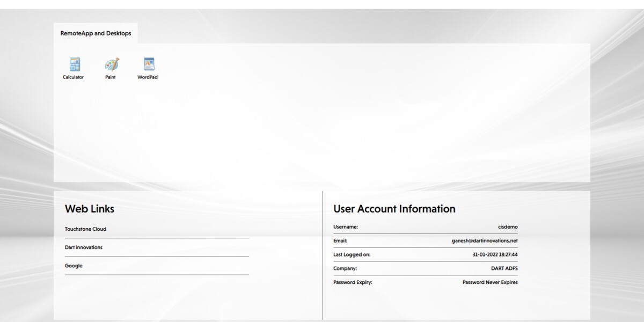Visit the Google web link
644x322 pixels.
74,266
